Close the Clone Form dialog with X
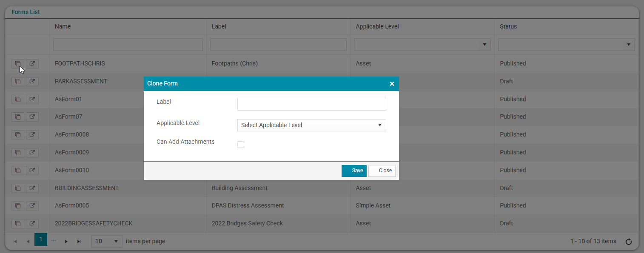 click(x=392, y=84)
